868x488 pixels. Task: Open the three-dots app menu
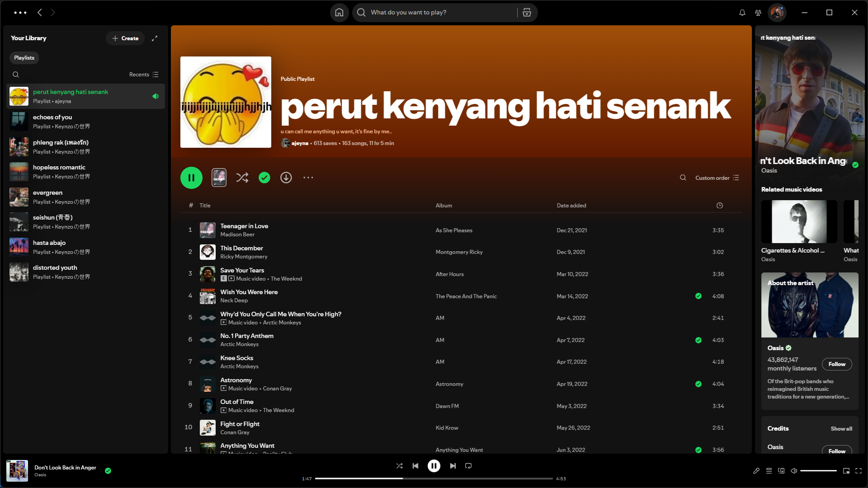[20, 13]
